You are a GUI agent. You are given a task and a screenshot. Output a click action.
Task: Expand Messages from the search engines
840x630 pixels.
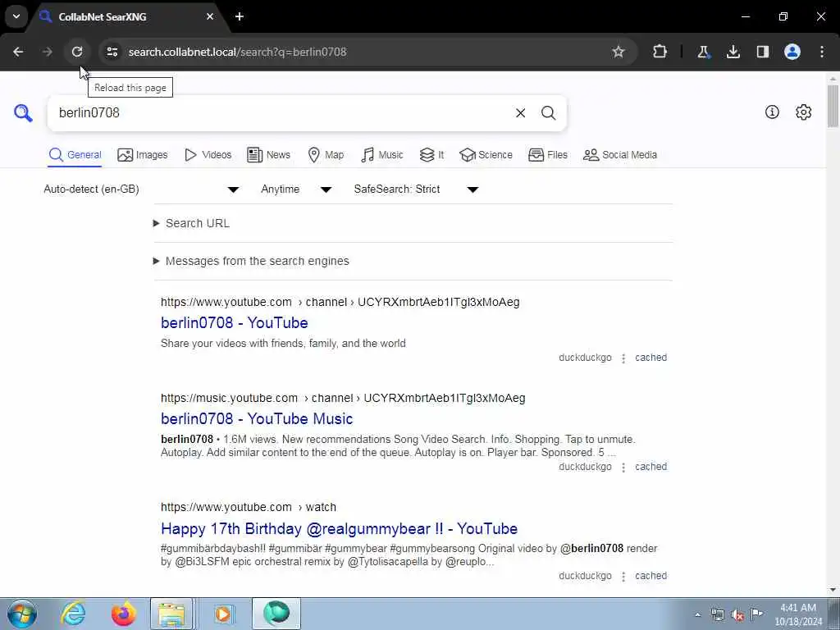click(251, 261)
